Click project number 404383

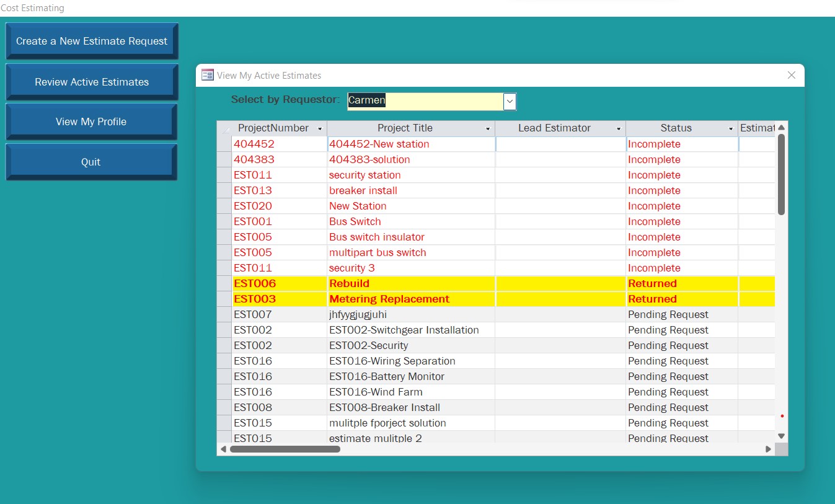(254, 159)
